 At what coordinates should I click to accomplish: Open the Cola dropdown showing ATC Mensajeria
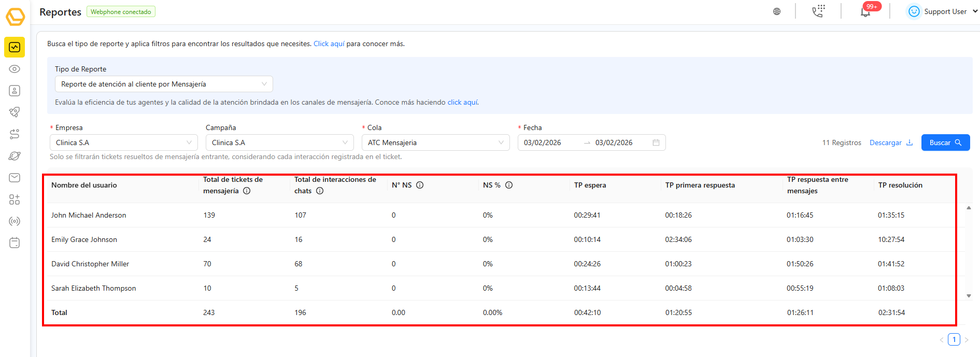(435, 142)
